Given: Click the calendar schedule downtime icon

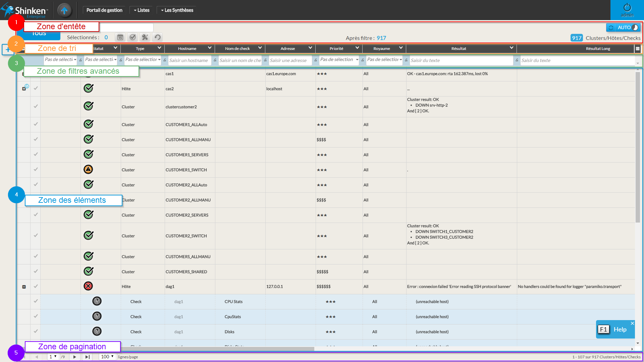Looking at the screenshot, I should (120, 37).
